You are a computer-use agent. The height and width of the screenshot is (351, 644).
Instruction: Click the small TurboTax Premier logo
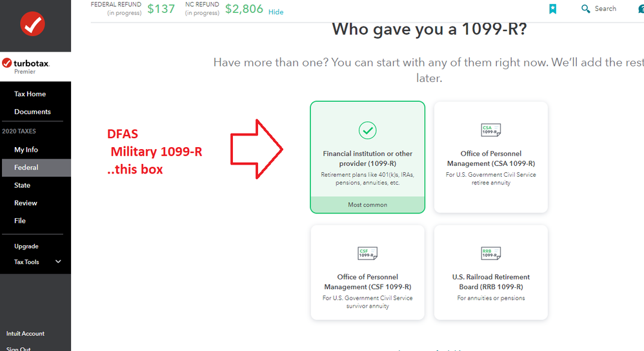tap(26, 66)
